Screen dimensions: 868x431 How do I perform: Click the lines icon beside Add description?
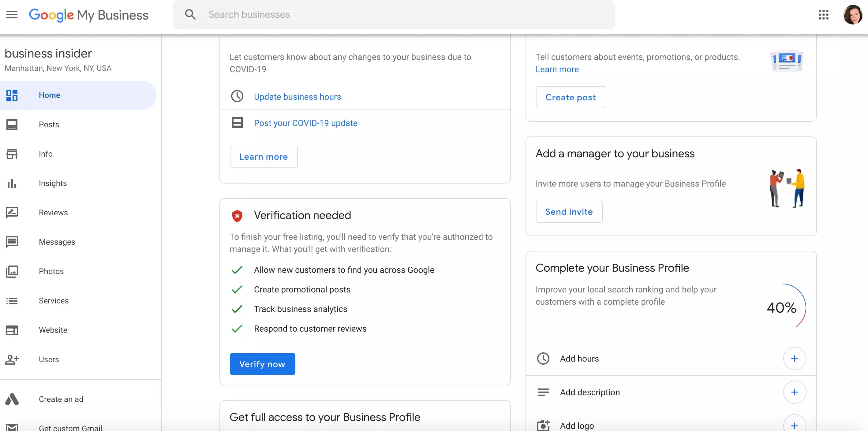coord(543,392)
